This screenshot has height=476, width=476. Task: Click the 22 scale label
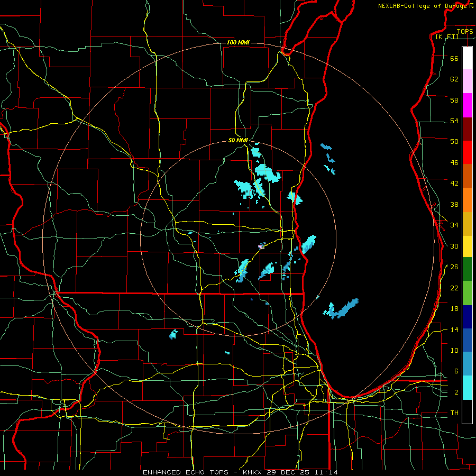click(x=454, y=288)
